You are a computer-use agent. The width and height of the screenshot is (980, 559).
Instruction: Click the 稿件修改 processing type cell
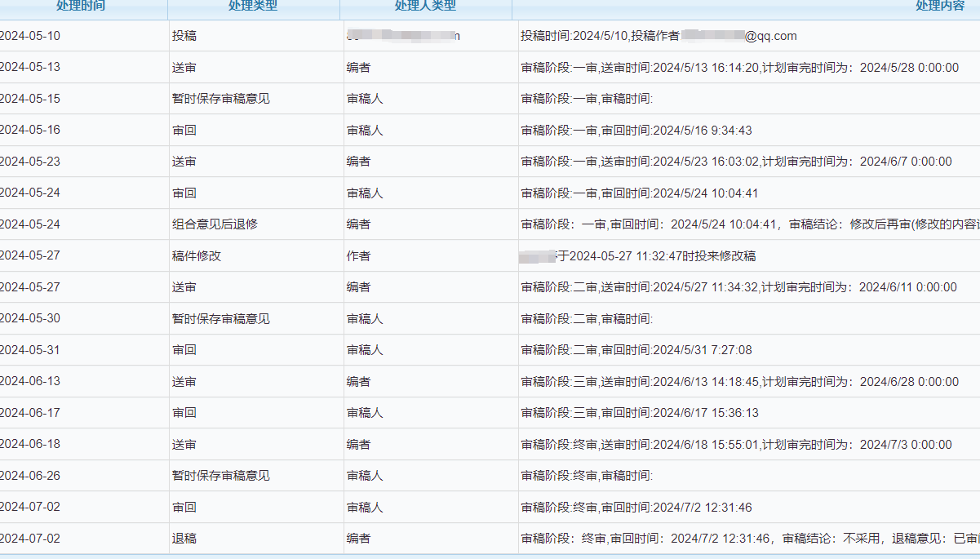(197, 256)
